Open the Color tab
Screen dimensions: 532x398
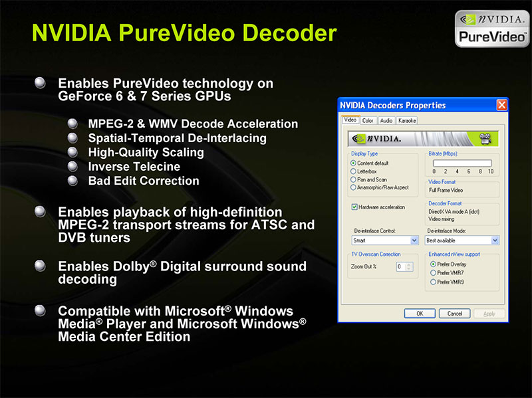(368, 120)
